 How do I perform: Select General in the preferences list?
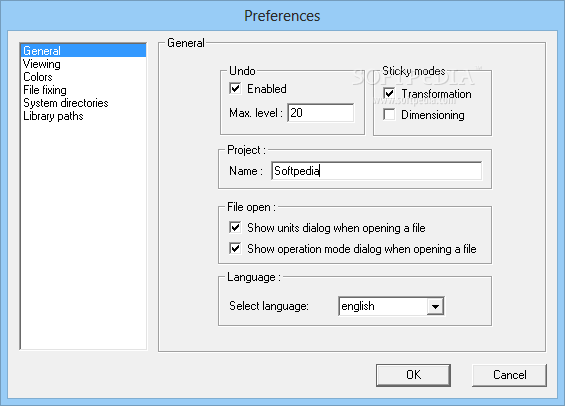84,50
